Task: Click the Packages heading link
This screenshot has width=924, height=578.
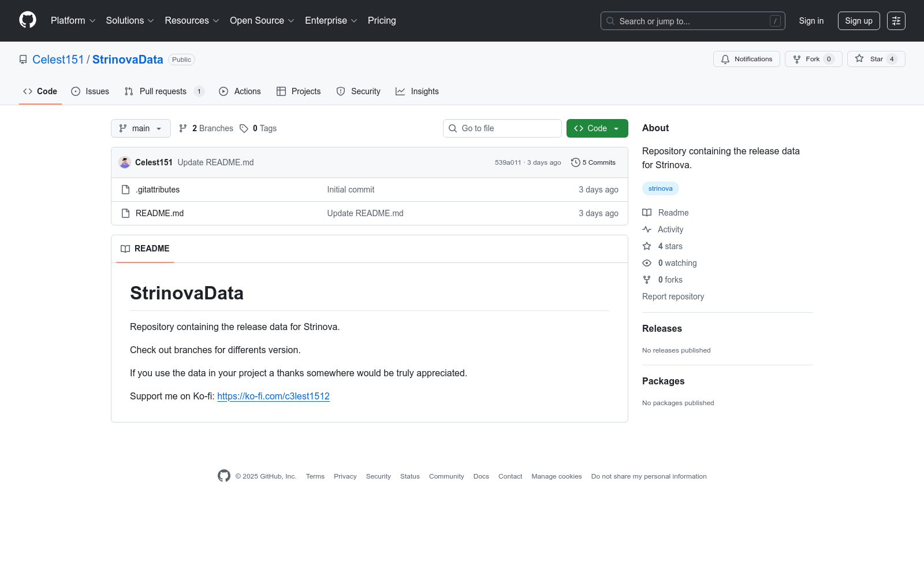Action: point(663,381)
